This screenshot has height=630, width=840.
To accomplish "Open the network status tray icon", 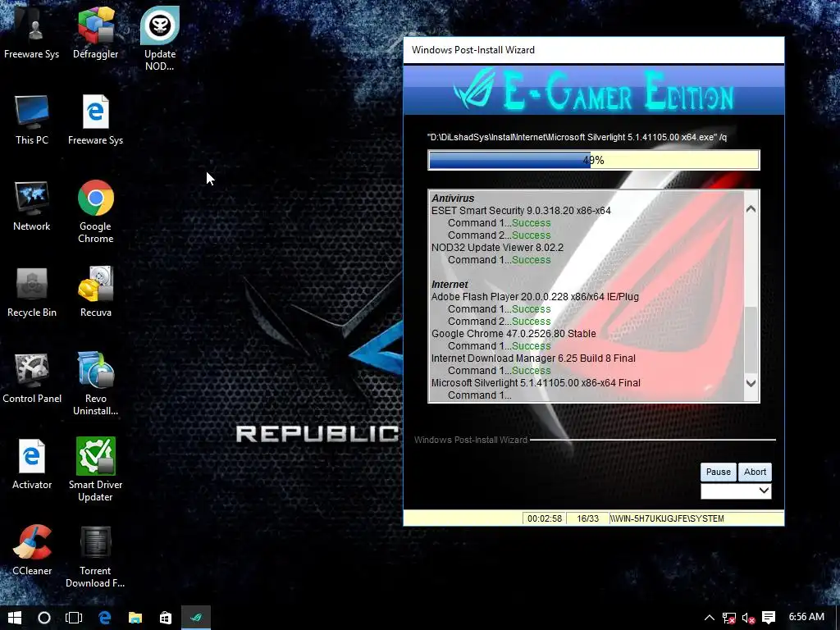I will [728, 619].
